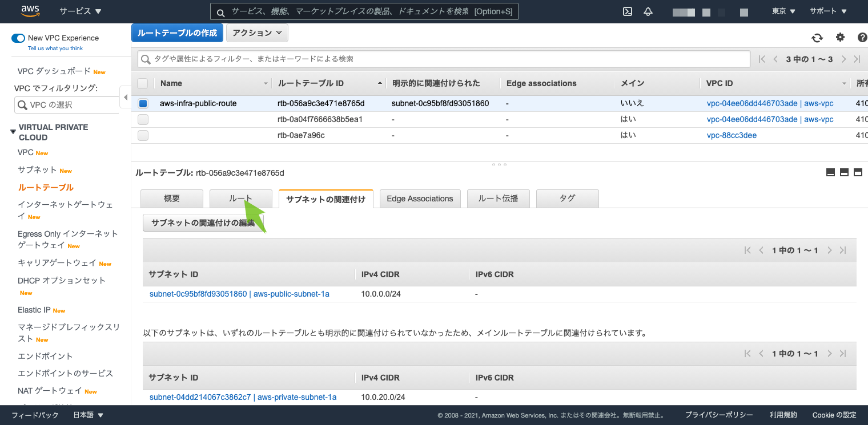
Task: Toggle New VPC Experience switch
Action: click(18, 38)
